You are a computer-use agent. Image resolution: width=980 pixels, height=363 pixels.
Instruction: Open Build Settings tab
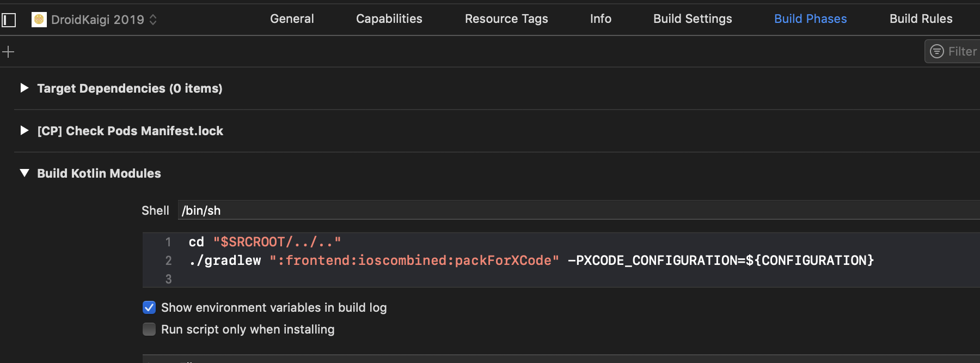pos(692,19)
